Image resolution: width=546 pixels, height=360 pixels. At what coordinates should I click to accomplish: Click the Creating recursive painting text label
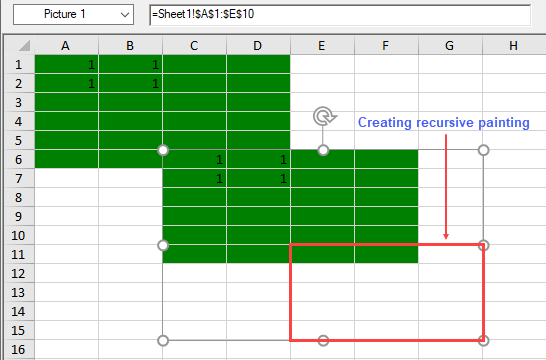(444, 123)
